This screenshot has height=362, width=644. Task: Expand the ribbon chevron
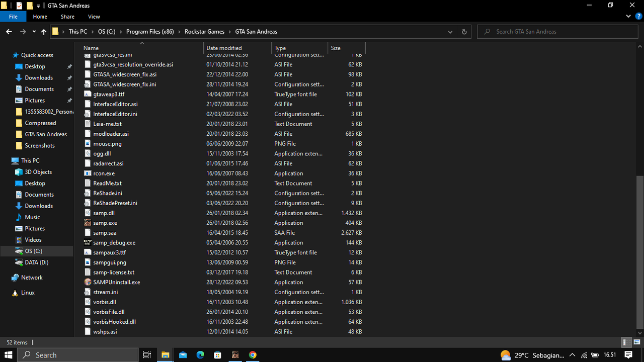629,17
